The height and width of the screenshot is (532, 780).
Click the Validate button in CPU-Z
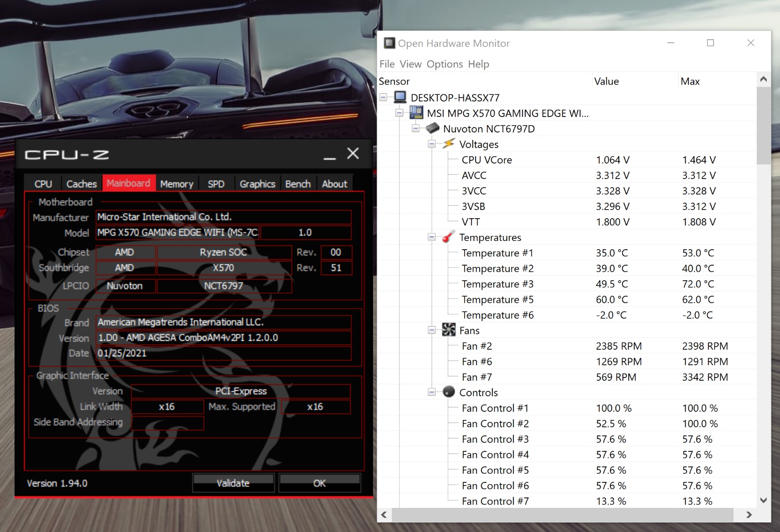point(233,483)
